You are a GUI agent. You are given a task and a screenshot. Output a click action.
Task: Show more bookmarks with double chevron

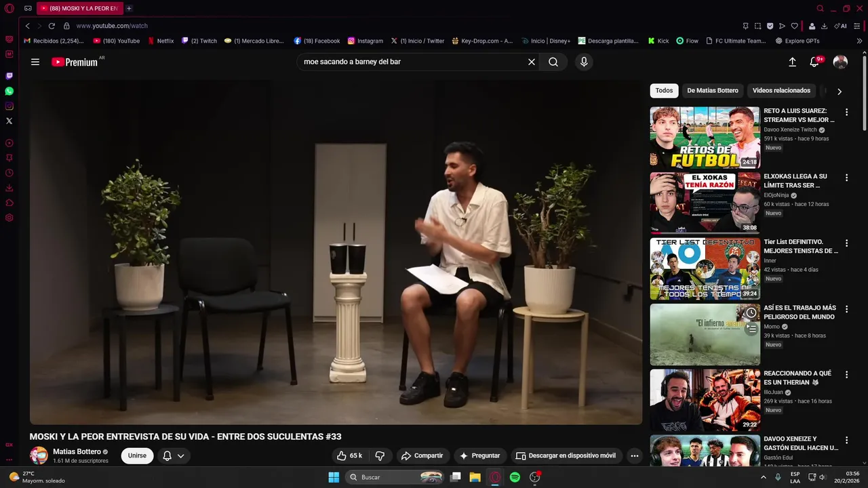859,41
